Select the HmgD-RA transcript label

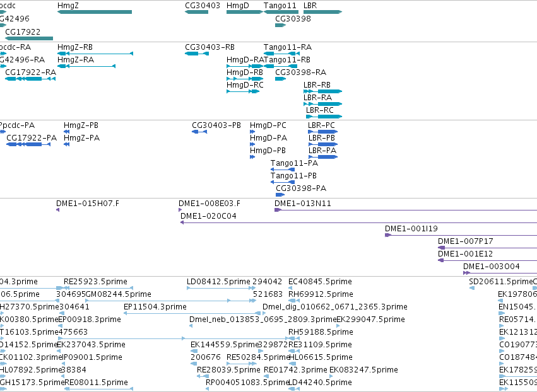click(x=245, y=60)
